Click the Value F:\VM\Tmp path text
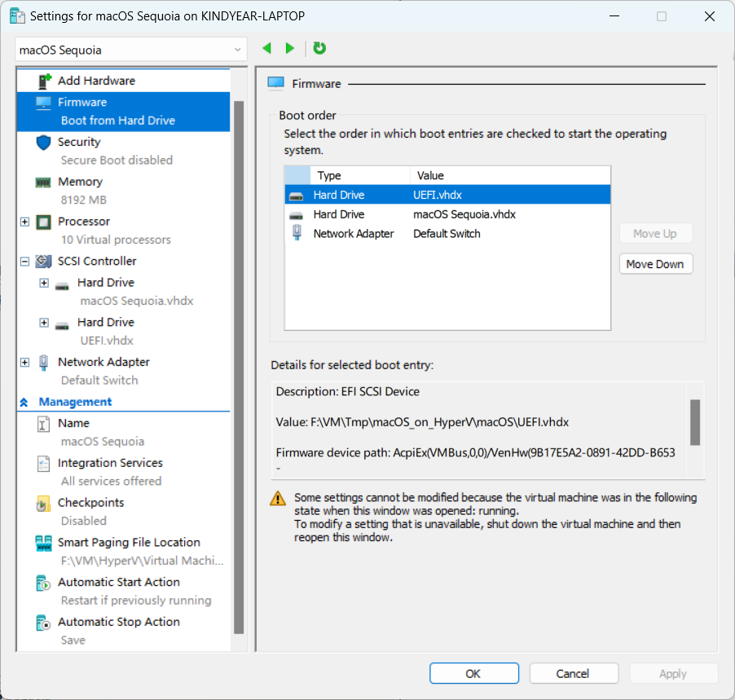This screenshot has height=700, width=735. (x=422, y=422)
